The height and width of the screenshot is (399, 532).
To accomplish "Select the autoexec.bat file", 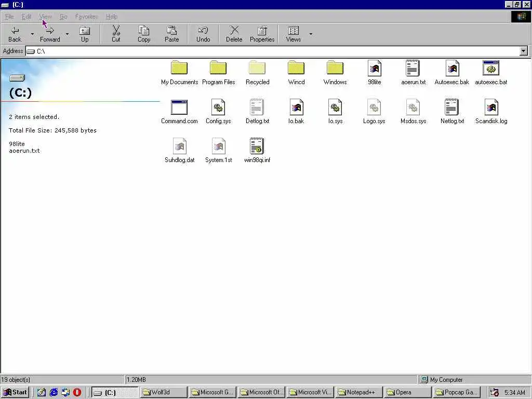I will pos(491,73).
